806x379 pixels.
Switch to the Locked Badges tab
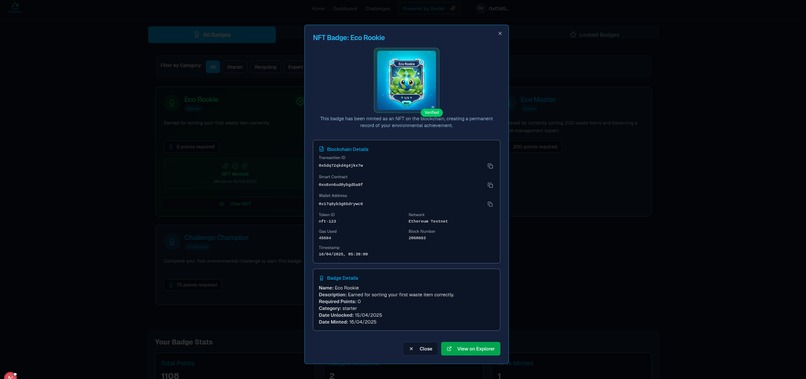(595, 35)
